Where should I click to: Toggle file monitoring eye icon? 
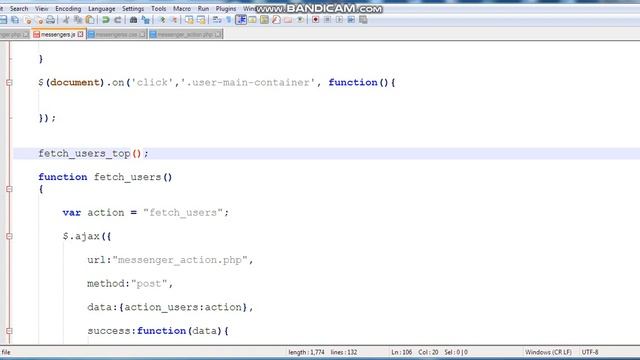(x=300, y=20)
